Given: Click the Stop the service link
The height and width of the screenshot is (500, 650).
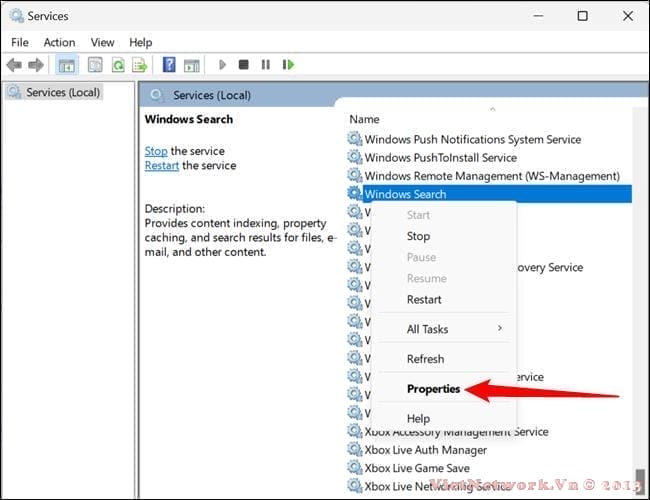Looking at the screenshot, I should click(156, 151).
